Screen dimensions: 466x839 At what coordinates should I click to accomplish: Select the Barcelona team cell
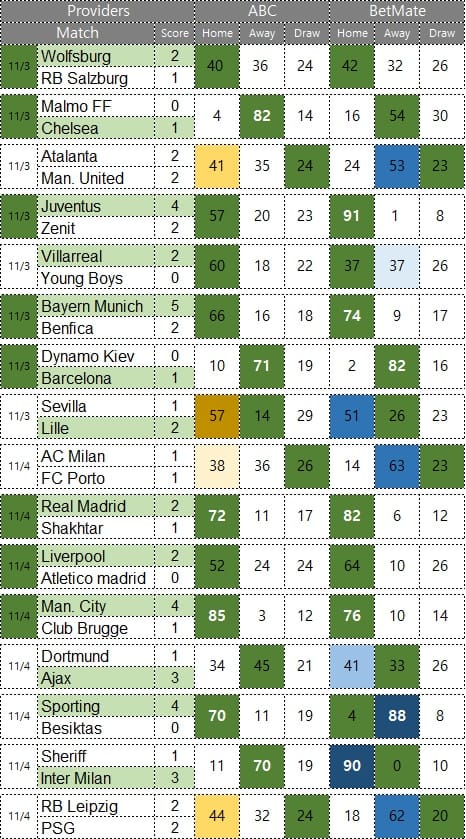click(x=96, y=378)
